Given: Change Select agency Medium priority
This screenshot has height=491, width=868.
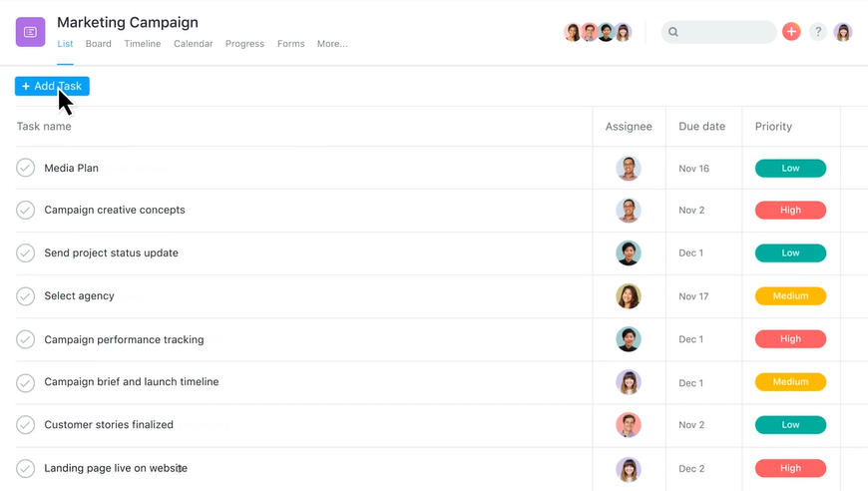Looking at the screenshot, I should pos(790,296).
